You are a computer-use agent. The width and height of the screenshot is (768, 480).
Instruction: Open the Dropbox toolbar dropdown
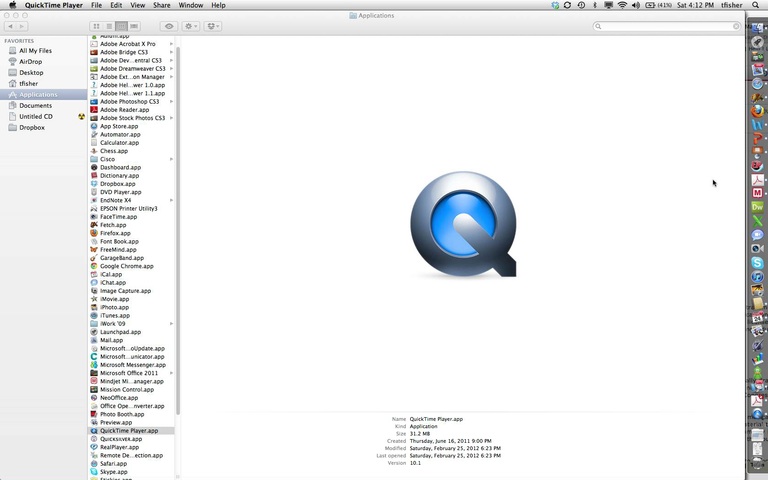[214, 26]
